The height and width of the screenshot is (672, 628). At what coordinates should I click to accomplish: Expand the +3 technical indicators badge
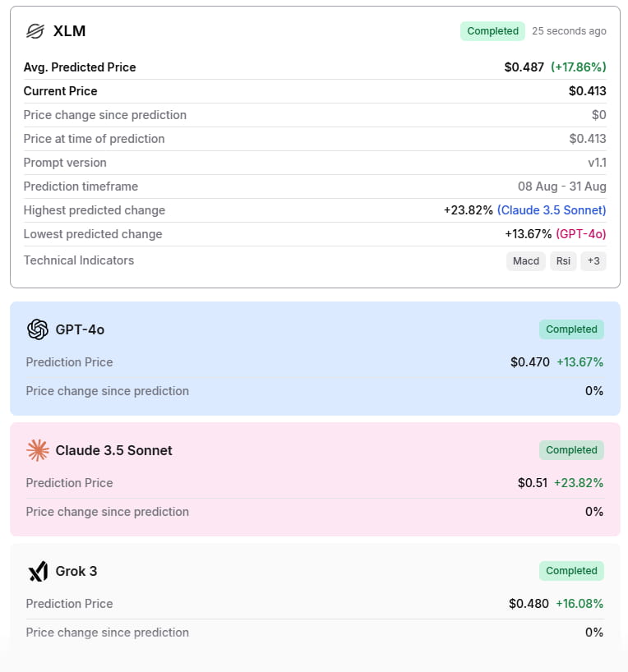(593, 260)
